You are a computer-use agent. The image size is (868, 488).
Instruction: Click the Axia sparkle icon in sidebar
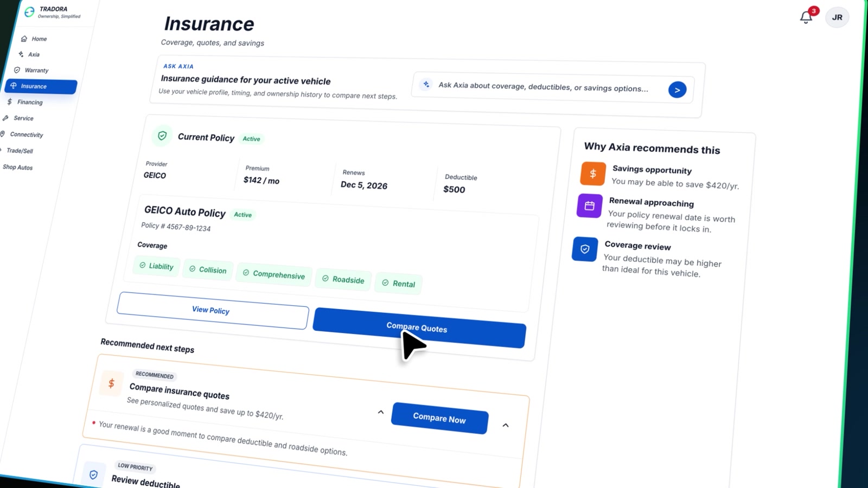pos(21,54)
